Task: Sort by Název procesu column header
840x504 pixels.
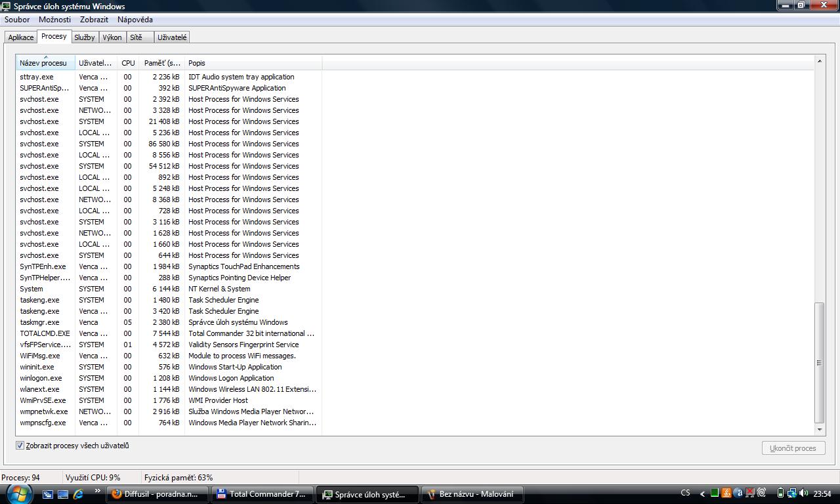Action: (x=45, y=63)
